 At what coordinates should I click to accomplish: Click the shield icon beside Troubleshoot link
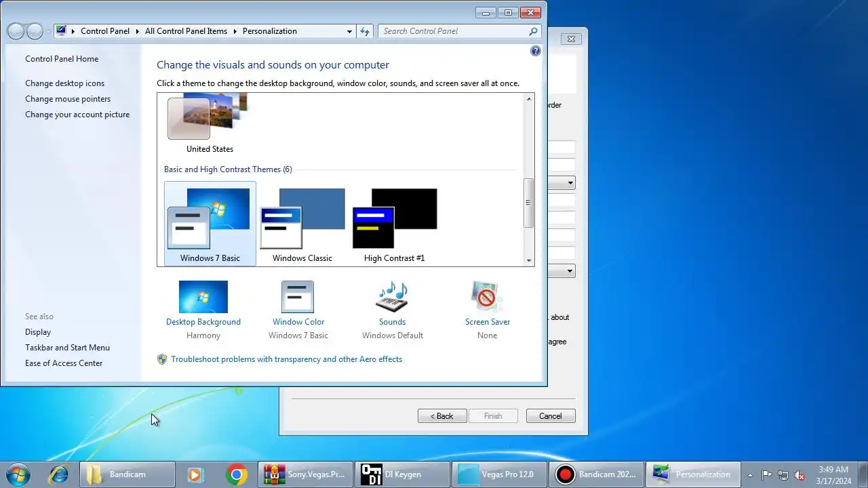point(162,359)
